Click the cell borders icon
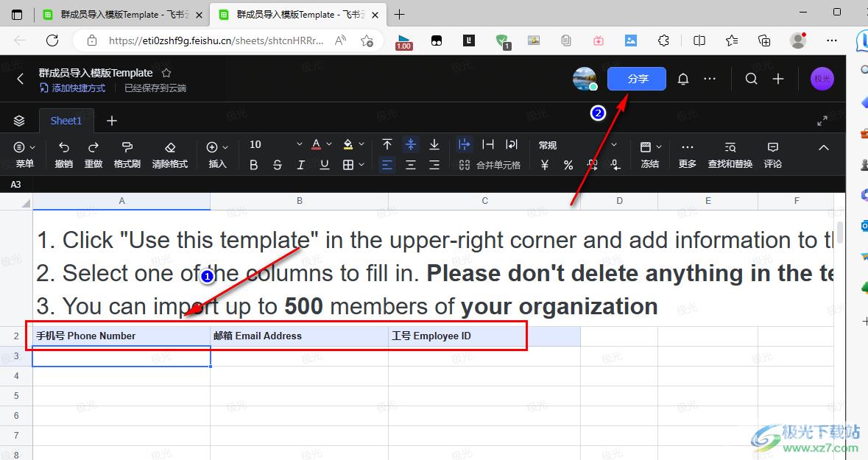868x460 pixels. (x=348, y=164)
